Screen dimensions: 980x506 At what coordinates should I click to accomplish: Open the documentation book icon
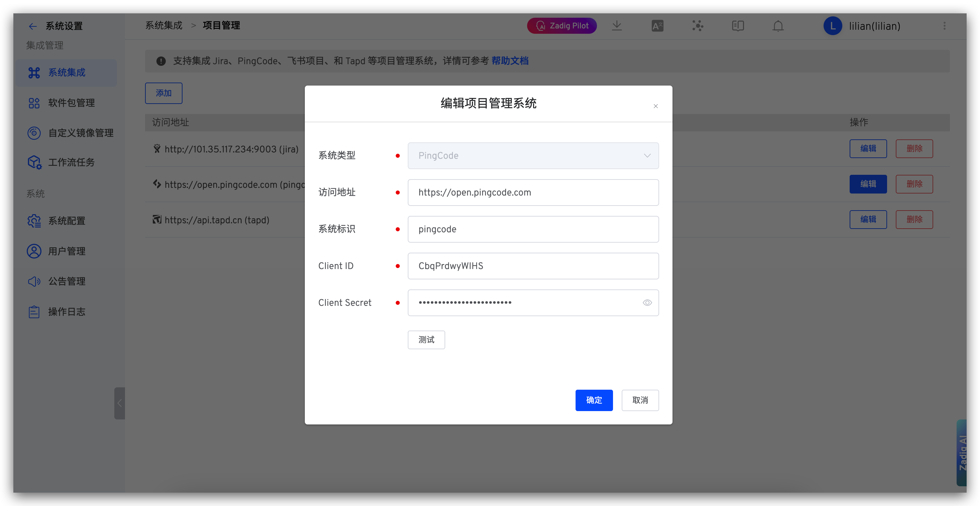738,25
